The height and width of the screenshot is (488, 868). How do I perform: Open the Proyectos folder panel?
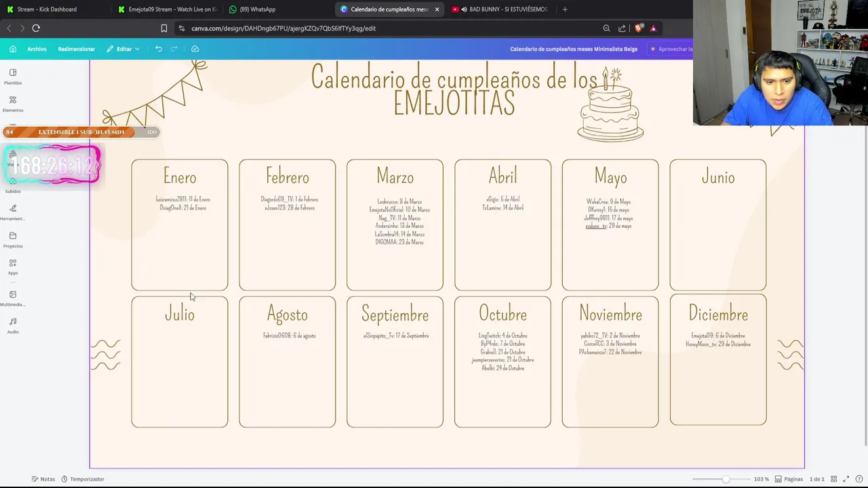click(13, 239)
